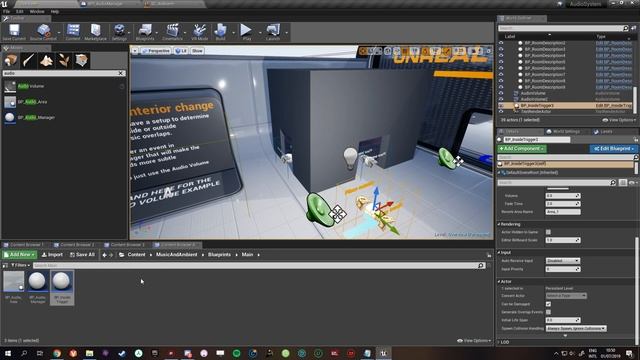The image size is (640, 360).
Task: Open the Spawn Collision Handling dropdown
Action: point(576,328)
